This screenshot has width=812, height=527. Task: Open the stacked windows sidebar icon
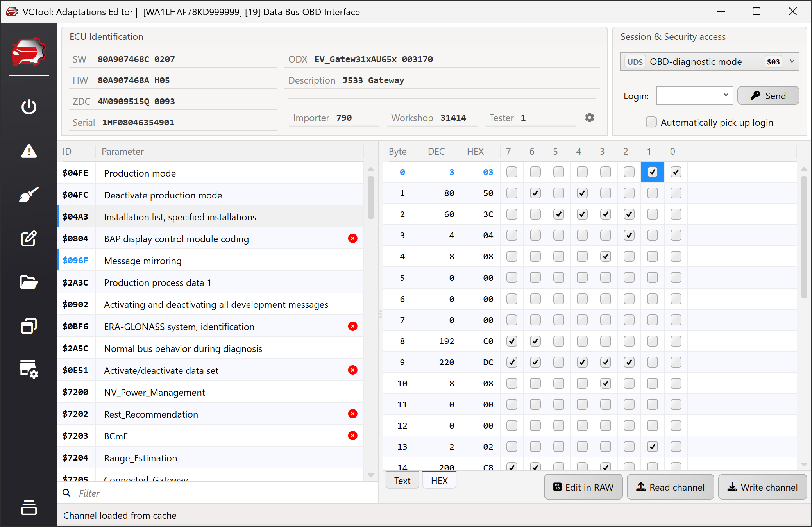(29, 326)
